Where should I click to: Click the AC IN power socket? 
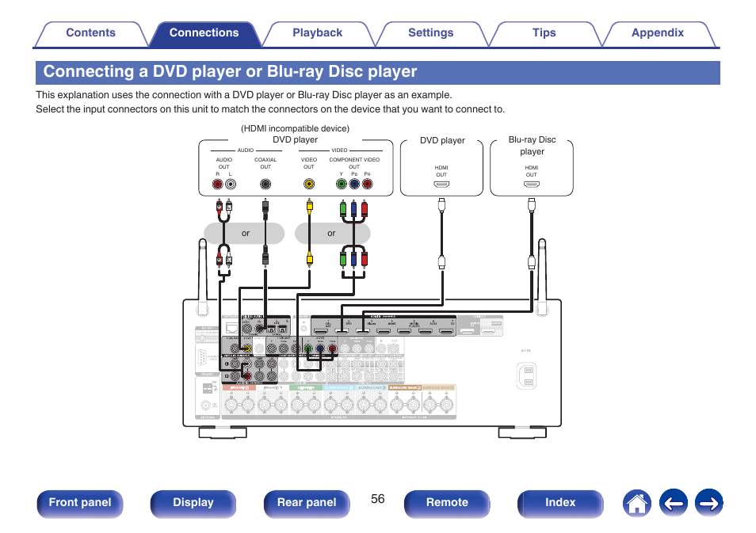(x=528, y=375)
